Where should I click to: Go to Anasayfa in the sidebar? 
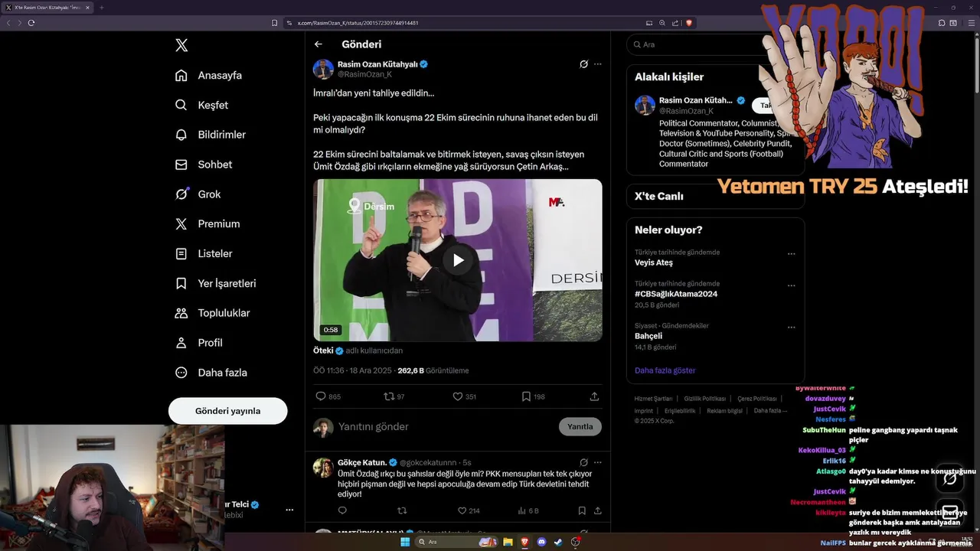(x=209, y=75)
